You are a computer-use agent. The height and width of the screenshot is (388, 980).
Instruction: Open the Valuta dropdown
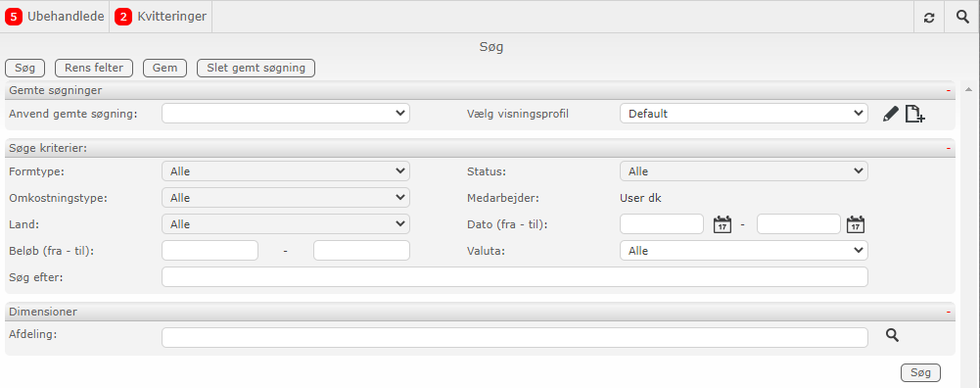tap(744, 250)
